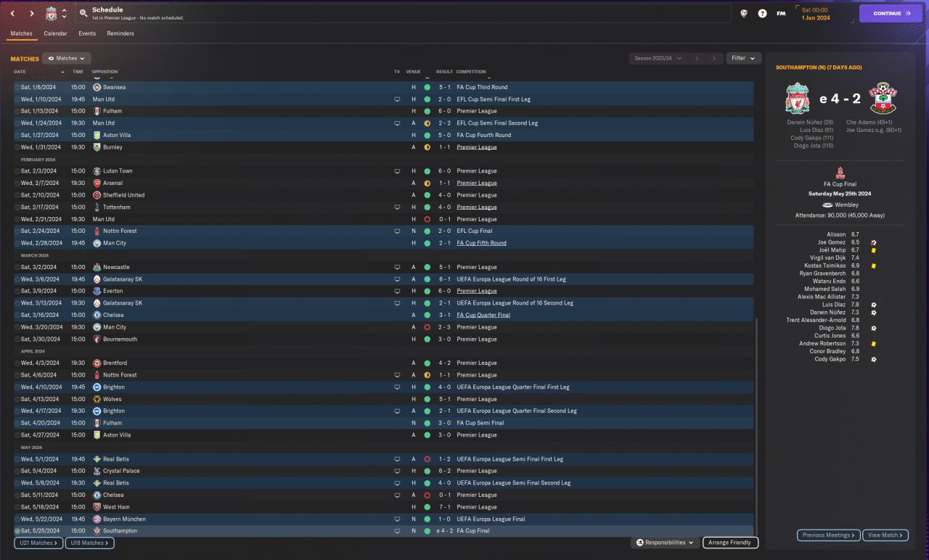The image size is (929, 560).
Task: Open the Season 2023/24 dropdown
Action: [x=658, y=58]
